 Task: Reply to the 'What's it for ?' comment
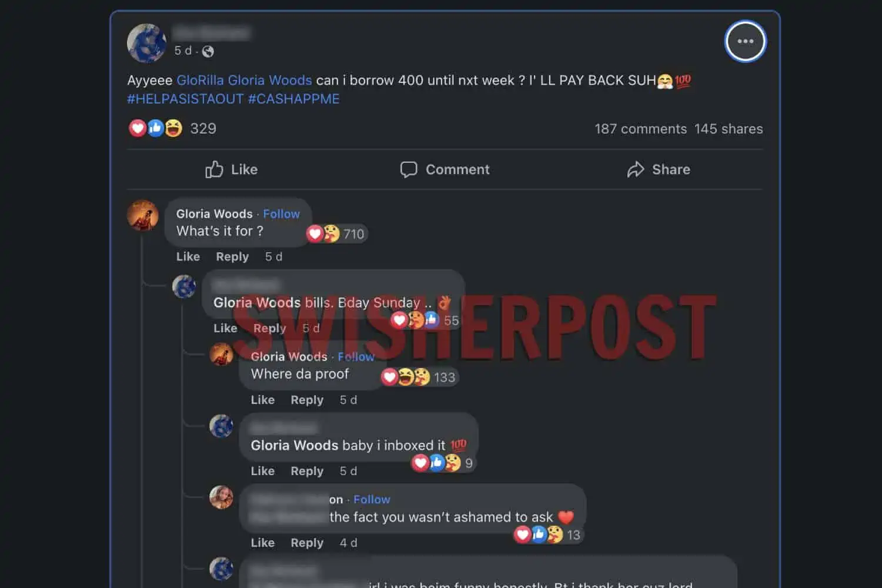[x=232, y=256]
